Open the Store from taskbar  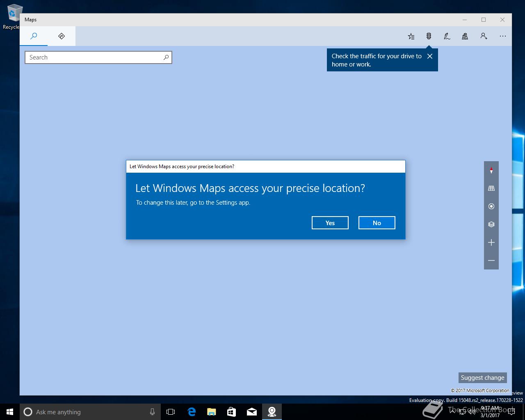[232, 412]
